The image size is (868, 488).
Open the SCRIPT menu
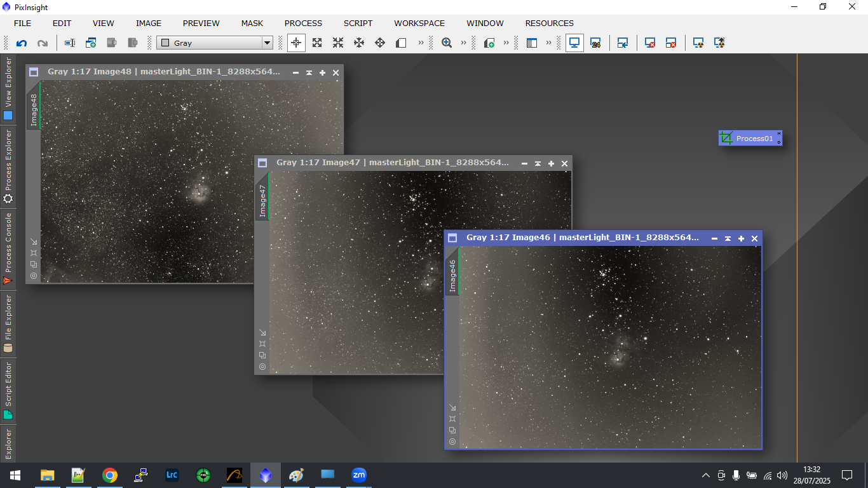(x=358, y=23)
